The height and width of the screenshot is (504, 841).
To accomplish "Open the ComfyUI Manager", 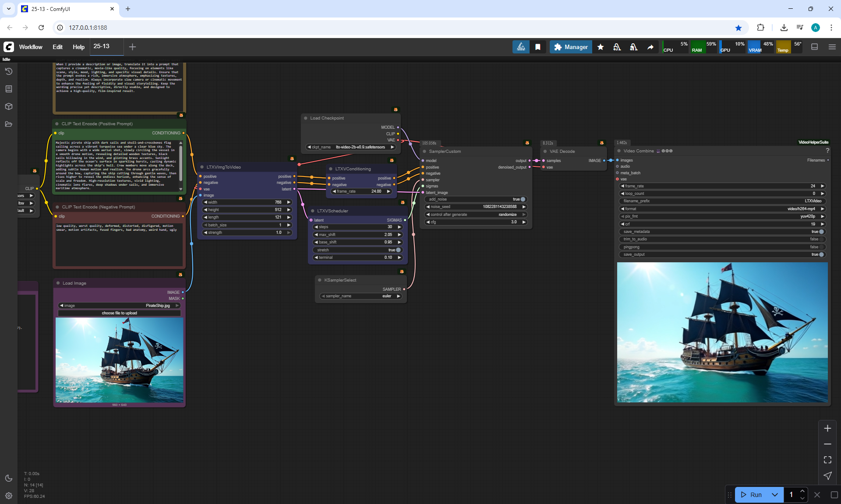I will [571, 47].
